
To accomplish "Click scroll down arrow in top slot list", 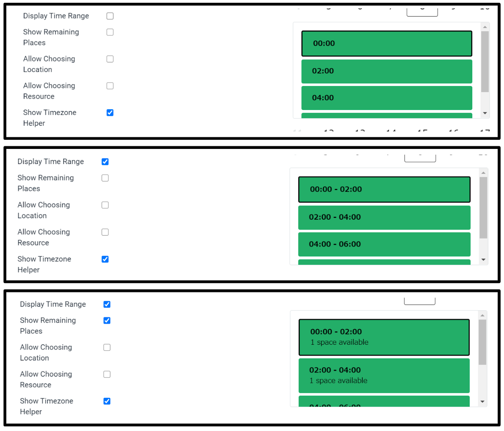I will 485,113.
